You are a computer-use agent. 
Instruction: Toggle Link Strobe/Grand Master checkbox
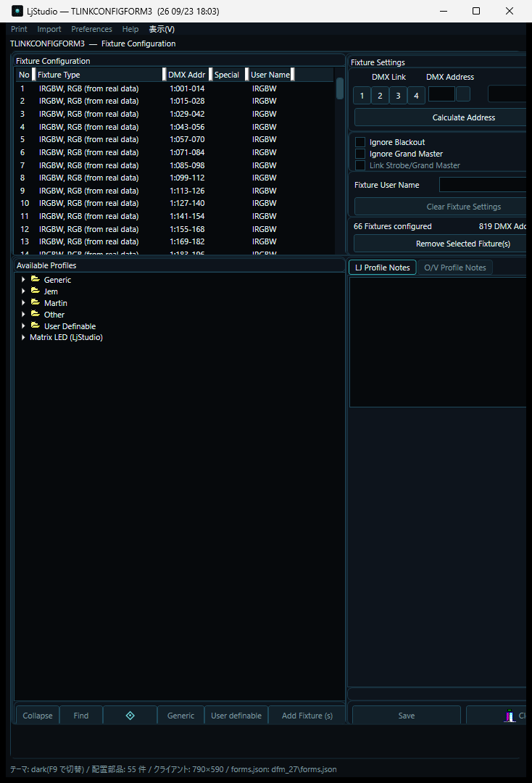click(359, 165)
